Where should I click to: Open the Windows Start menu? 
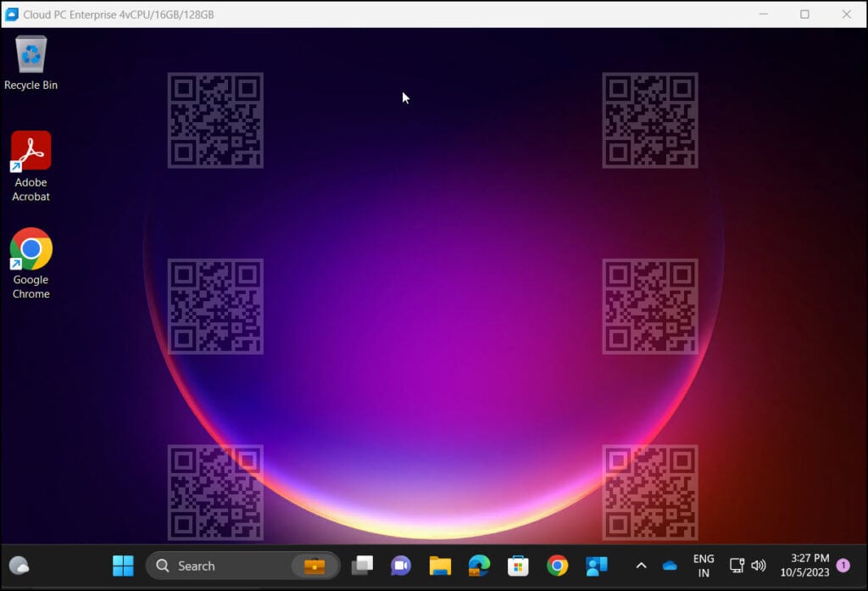[123, 566]
